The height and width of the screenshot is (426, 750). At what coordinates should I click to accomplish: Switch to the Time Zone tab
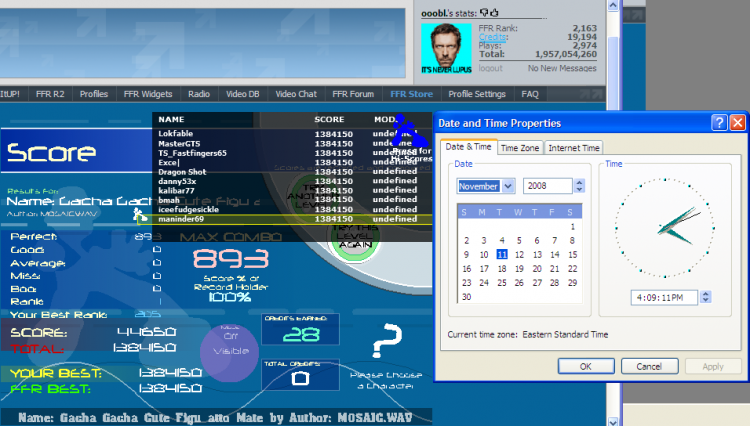pos(519,148)
